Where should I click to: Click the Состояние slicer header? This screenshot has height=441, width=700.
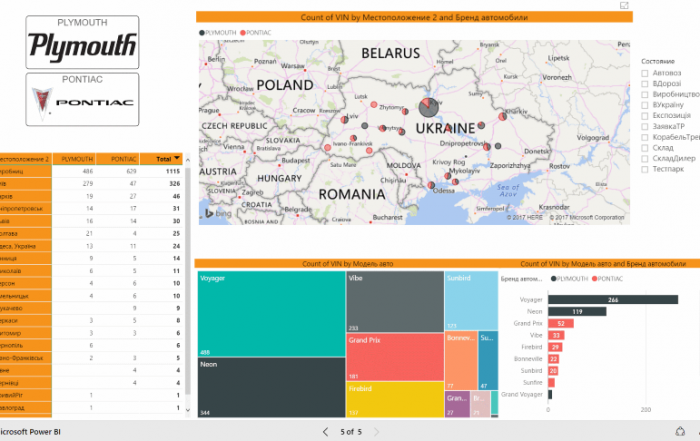[x=658, y=61]
